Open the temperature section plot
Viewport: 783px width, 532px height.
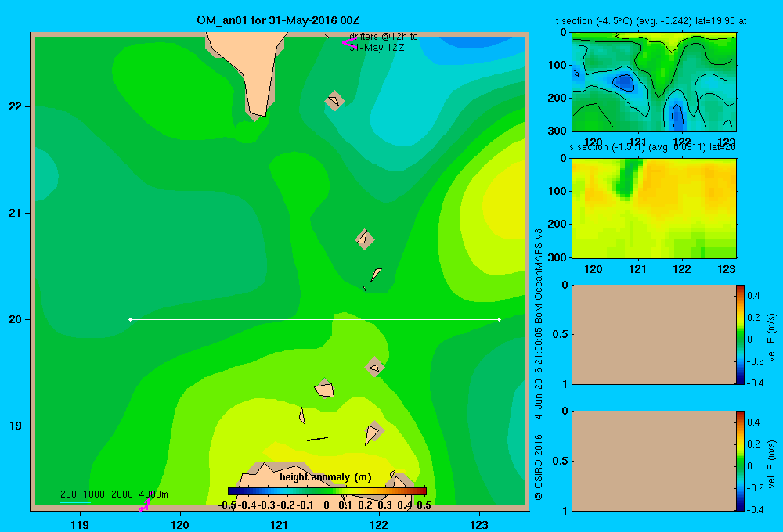point(654,81)
